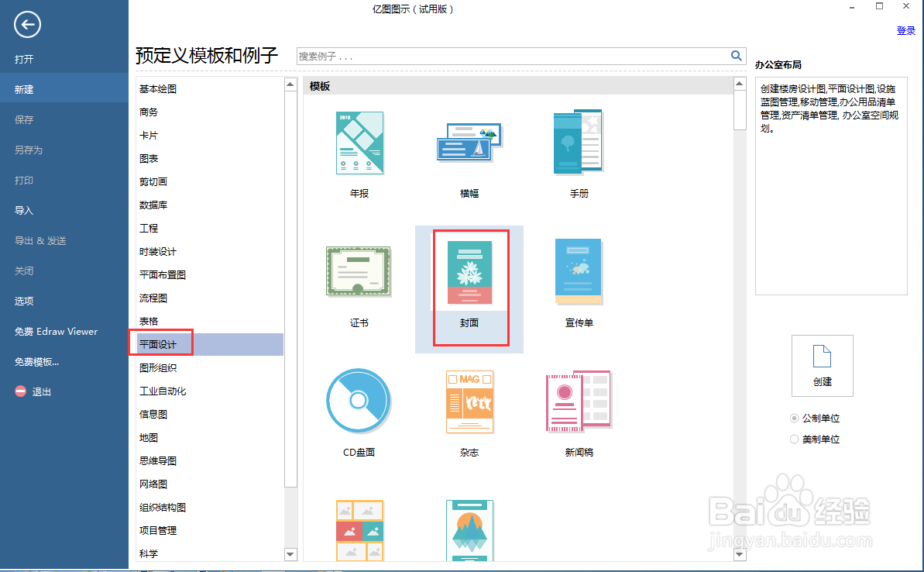Open 免费 Edraw Viewer link

point(57,332)
